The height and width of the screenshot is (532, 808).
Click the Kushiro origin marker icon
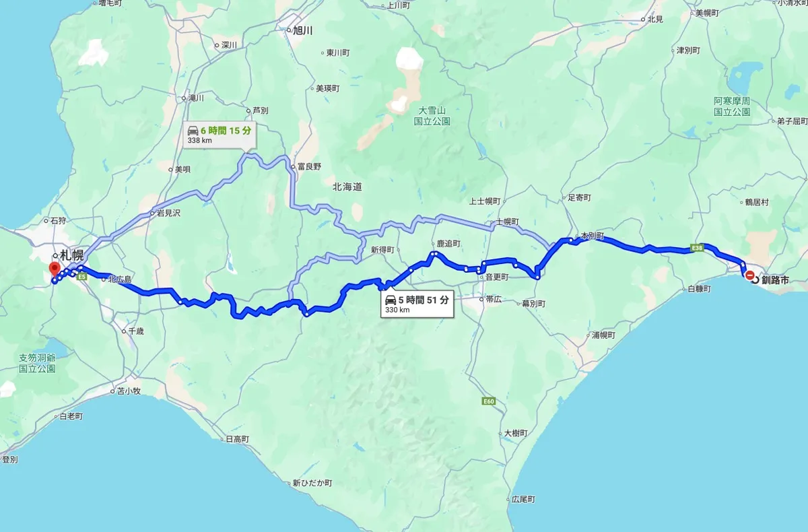[749, 275]
